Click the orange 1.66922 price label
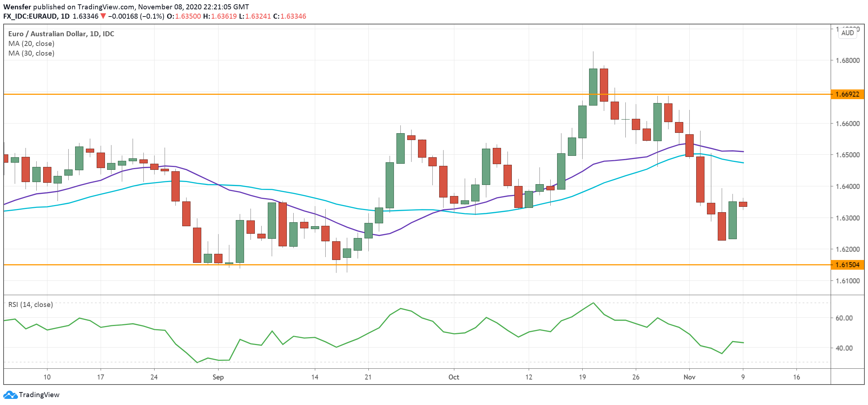This screenshot has width=868, height=405. 847,94
